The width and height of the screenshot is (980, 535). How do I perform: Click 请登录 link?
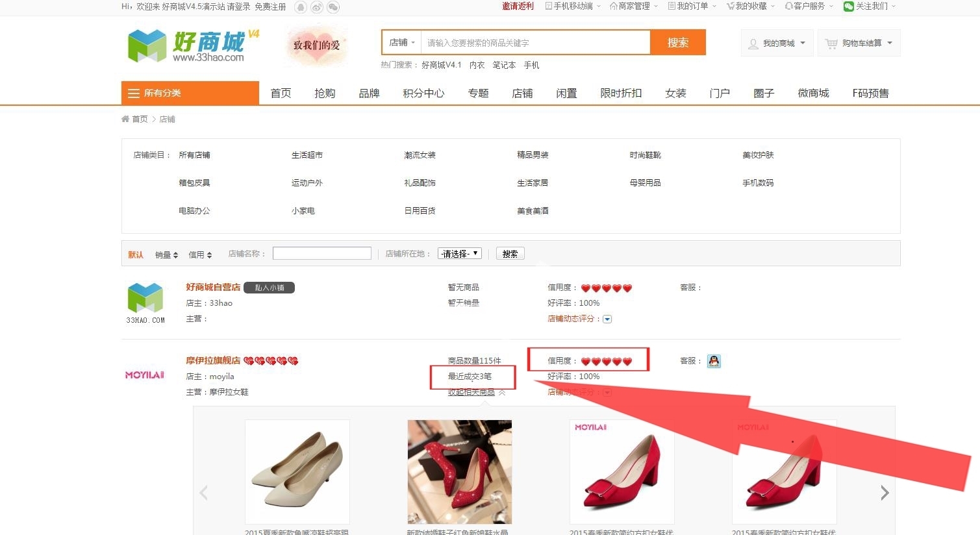(238, 6)
